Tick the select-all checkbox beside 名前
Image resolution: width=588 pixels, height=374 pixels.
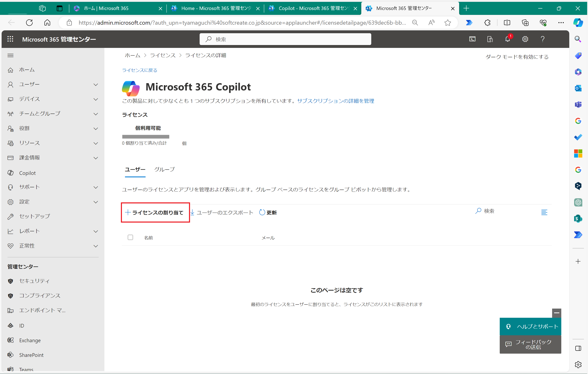coord(130,237)
